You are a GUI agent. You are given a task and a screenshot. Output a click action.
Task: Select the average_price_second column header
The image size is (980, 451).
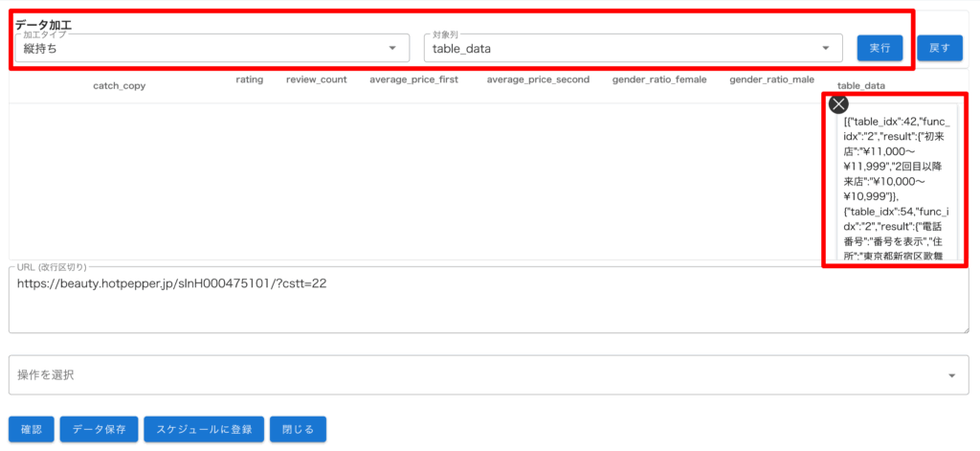(x=538, y=79)
